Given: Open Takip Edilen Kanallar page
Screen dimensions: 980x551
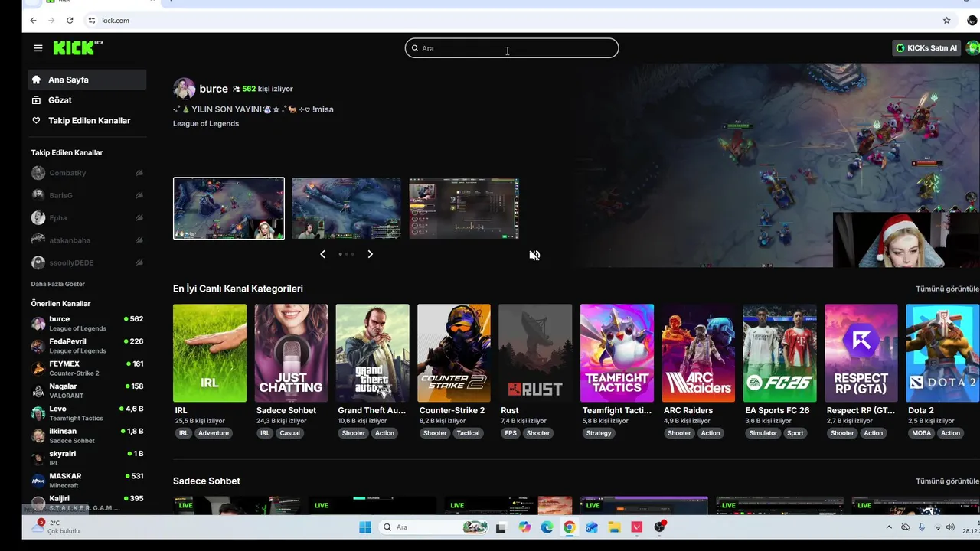Looking at the screenshot, I should pyautogui.click(x=87, y=121).
